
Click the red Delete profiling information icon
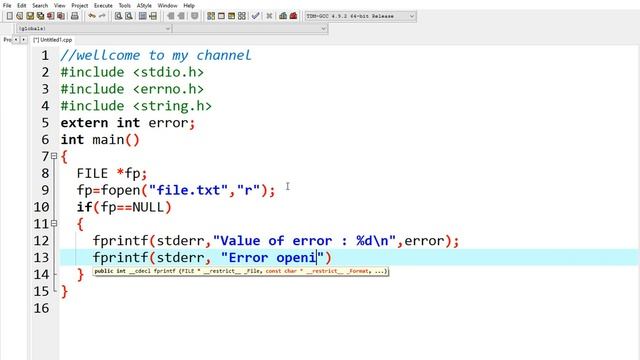point(293,16)
